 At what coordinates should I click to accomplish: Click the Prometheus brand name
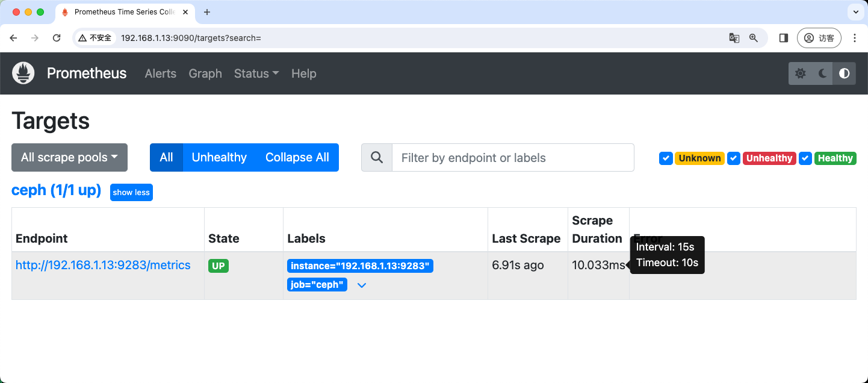coord(87,73)
